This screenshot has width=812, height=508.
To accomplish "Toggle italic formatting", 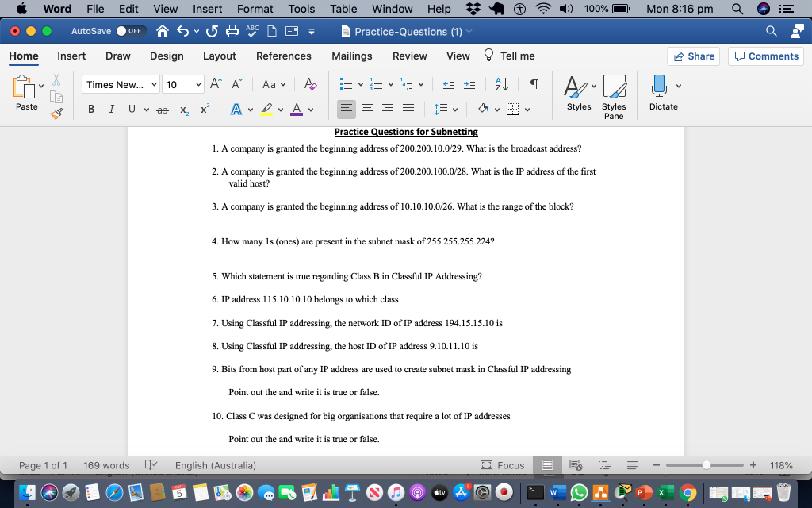I will tap(112, 109).
